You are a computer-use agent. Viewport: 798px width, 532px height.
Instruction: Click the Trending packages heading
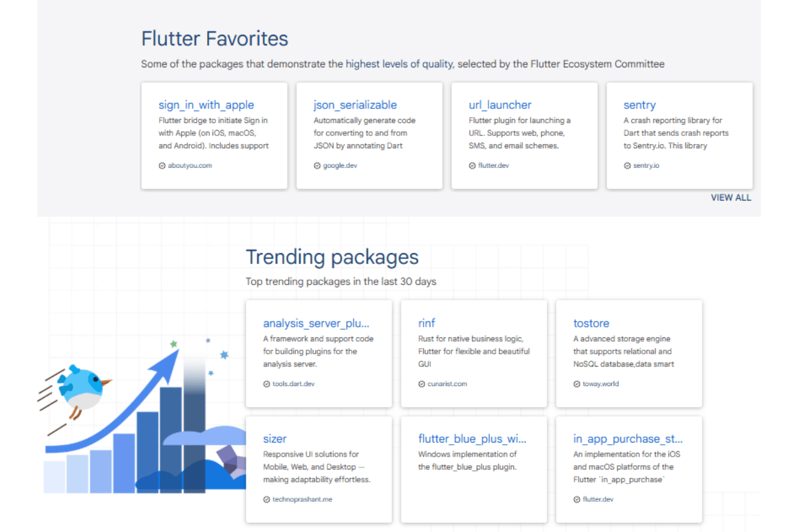point(332,257)
